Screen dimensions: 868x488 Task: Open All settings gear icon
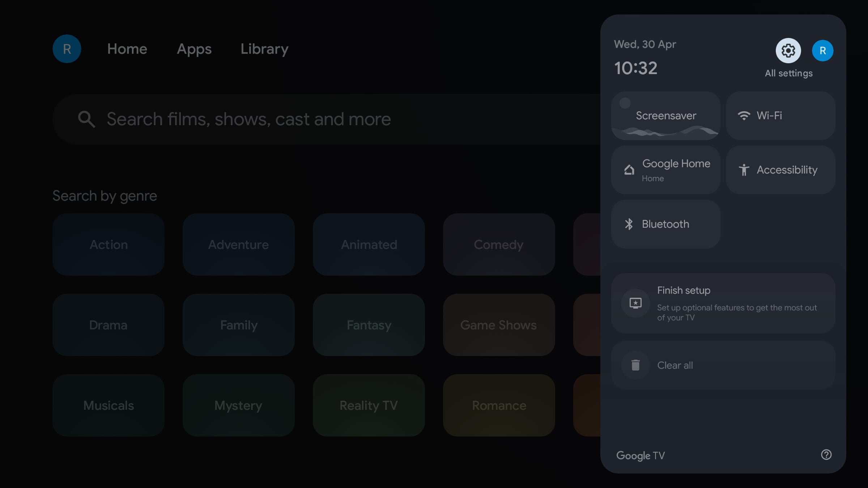click(788, 51)
